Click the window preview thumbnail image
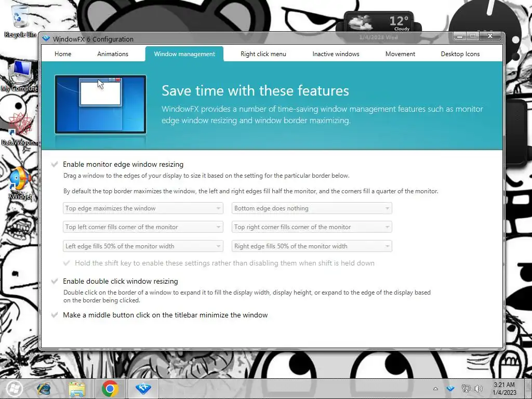 coord(100,104)
